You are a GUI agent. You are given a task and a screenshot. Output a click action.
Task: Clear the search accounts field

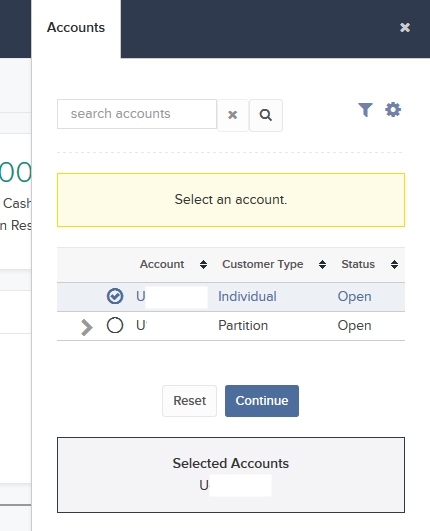tap(233, 115)
